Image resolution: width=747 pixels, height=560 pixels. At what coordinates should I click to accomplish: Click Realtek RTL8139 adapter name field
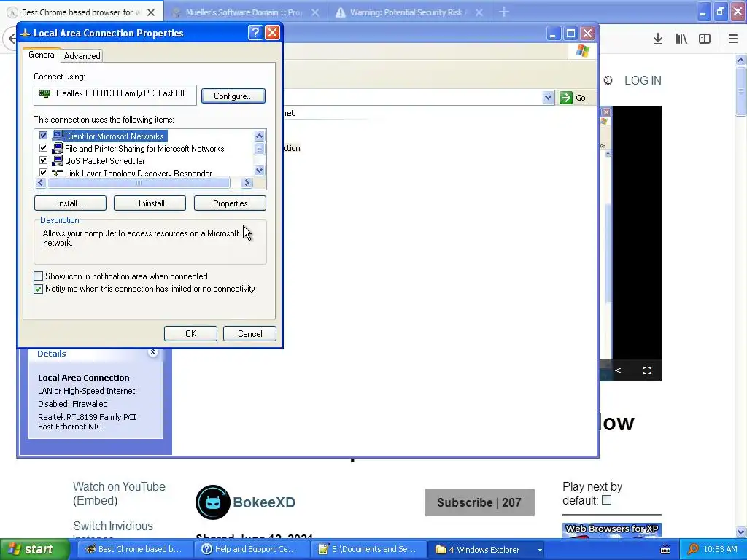coord(115,94)
